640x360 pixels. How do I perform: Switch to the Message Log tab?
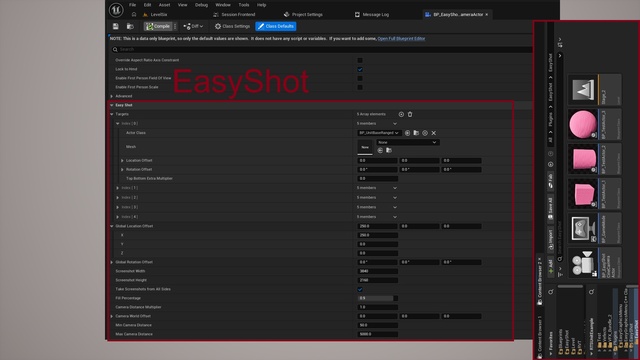[x=371, y=14]
